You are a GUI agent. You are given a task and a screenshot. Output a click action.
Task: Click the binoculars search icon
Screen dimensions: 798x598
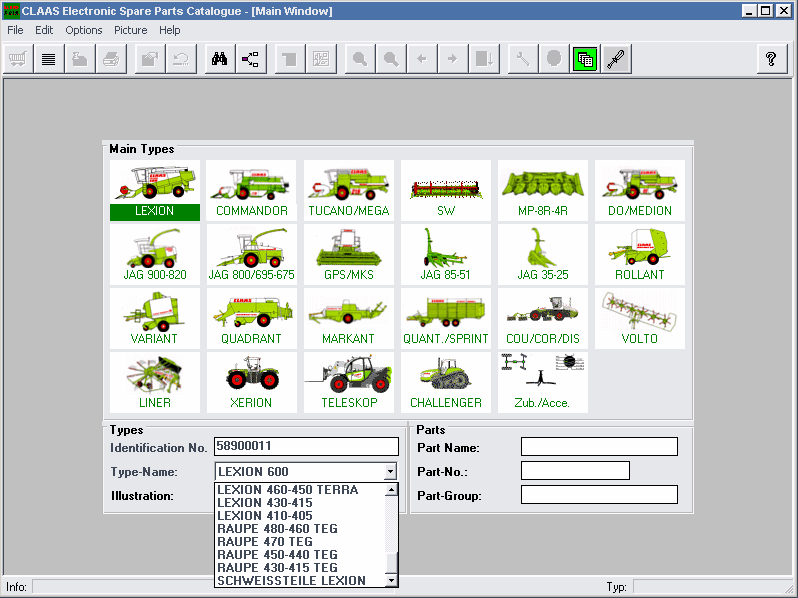pos(219,59)
